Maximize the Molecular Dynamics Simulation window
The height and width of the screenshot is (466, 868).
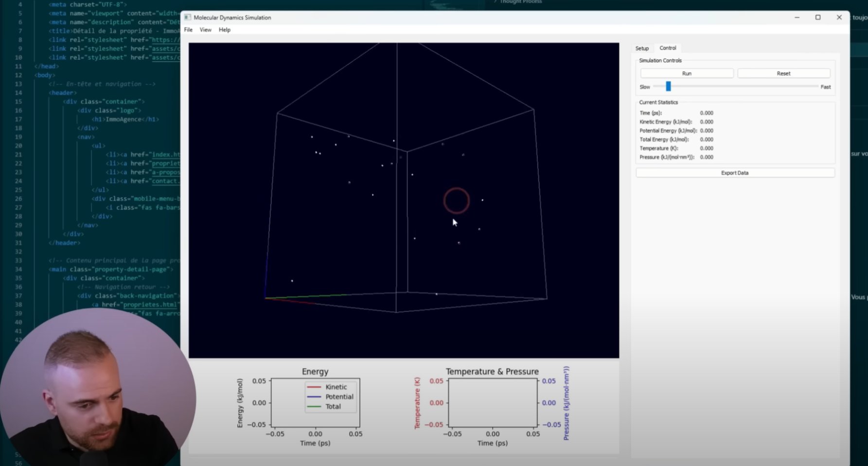[x=818, y=18]
